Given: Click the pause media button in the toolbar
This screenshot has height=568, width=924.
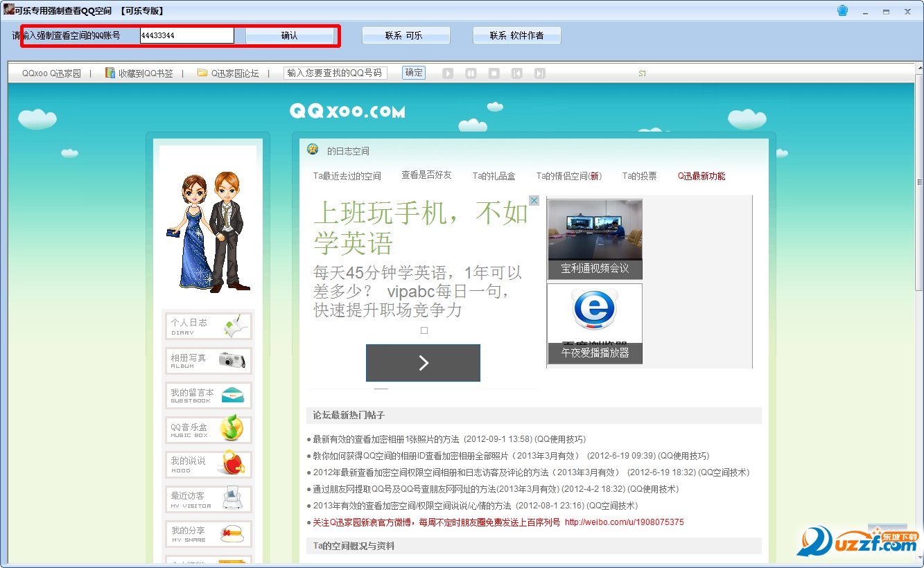Looking at the screenshot, I should coord(471,73).
